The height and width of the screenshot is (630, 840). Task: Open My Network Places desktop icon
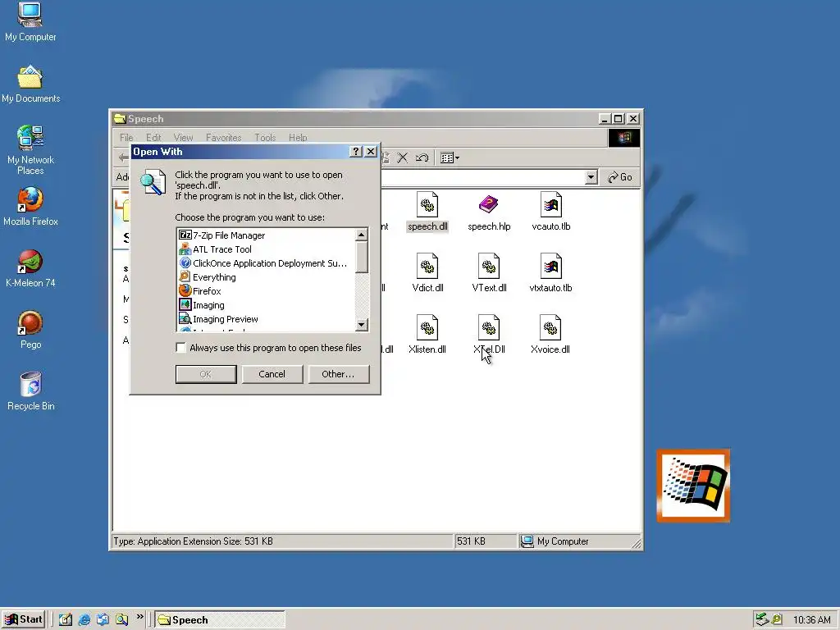point(30,150)
